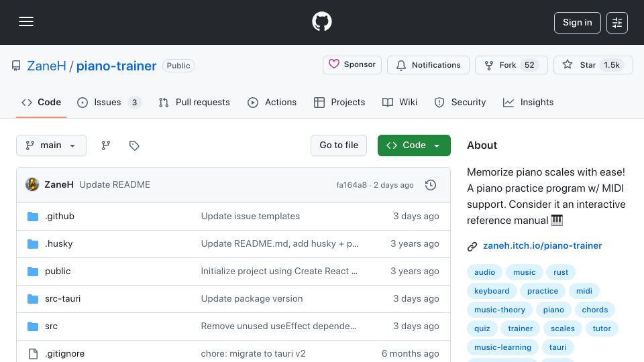Image resolution: width=644 pixels, height=362 pixels.
Task: Open the .gitignore file
Action: click(x=64, y=354)
